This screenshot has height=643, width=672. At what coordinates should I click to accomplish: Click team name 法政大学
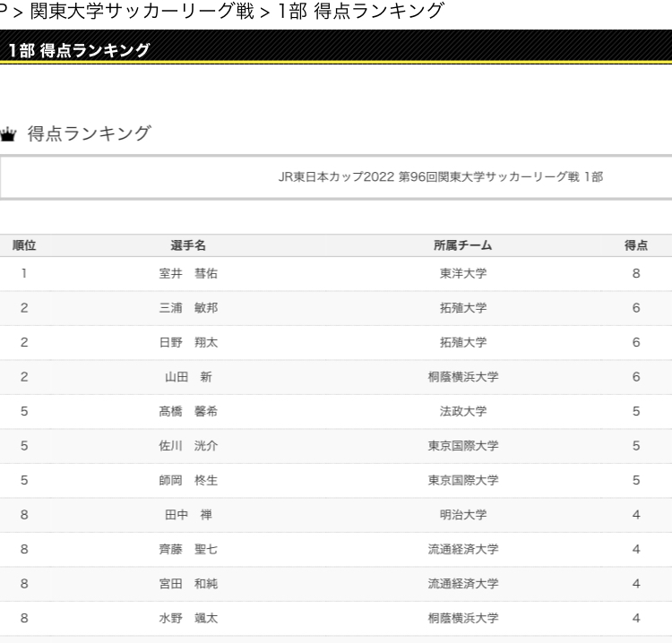(x=462, y=412)
